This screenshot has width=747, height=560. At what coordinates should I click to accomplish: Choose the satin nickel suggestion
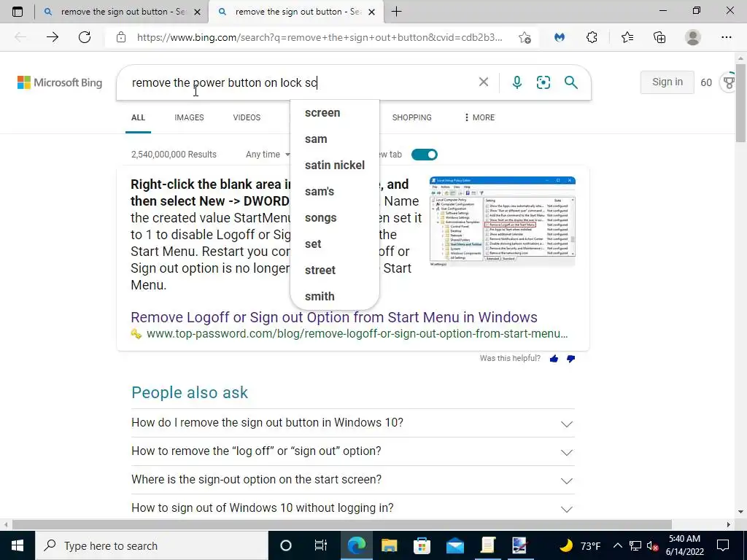coord(334,166)
